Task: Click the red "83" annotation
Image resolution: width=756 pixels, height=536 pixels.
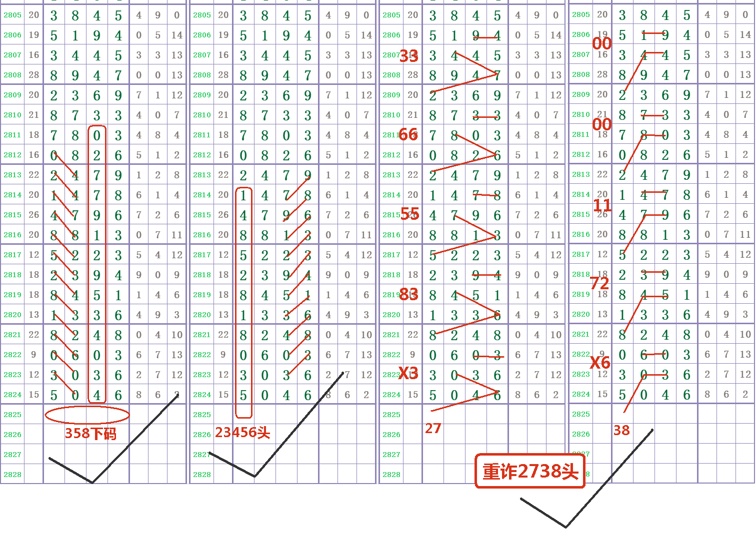Action: coord(408,294)
